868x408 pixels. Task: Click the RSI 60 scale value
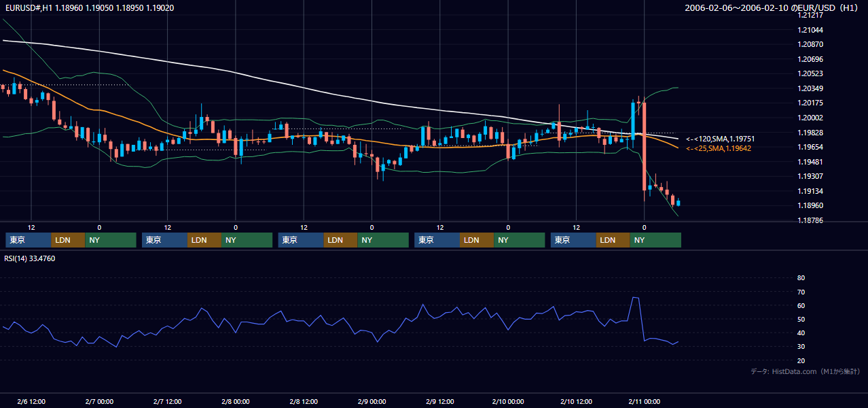point(801,305)
